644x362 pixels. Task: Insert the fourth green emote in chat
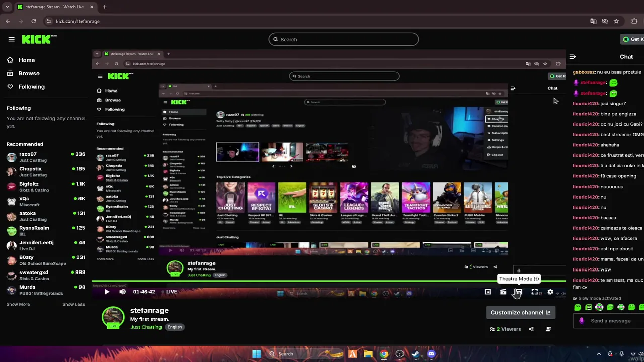click(610, 307)
